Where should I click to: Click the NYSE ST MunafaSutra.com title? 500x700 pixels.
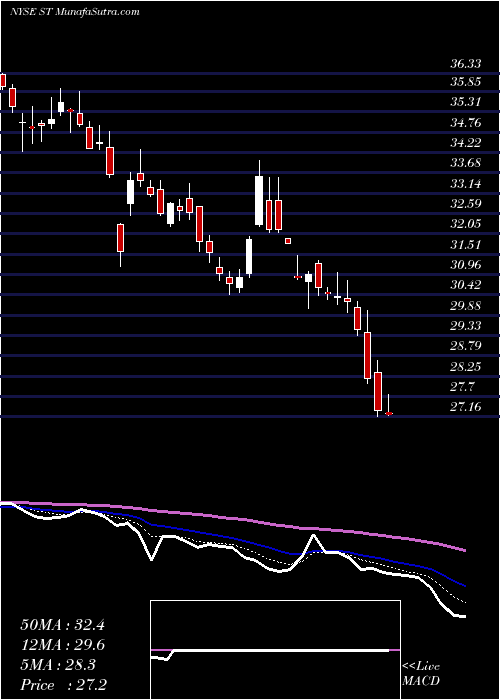pyautogui.click(x=75, y=12)
